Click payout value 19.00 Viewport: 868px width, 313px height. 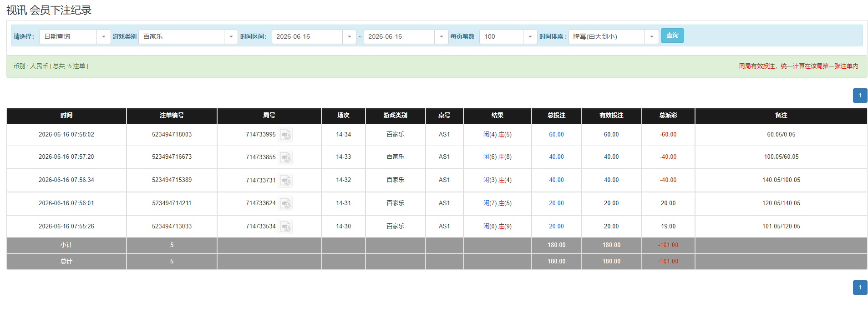point(668,227)
